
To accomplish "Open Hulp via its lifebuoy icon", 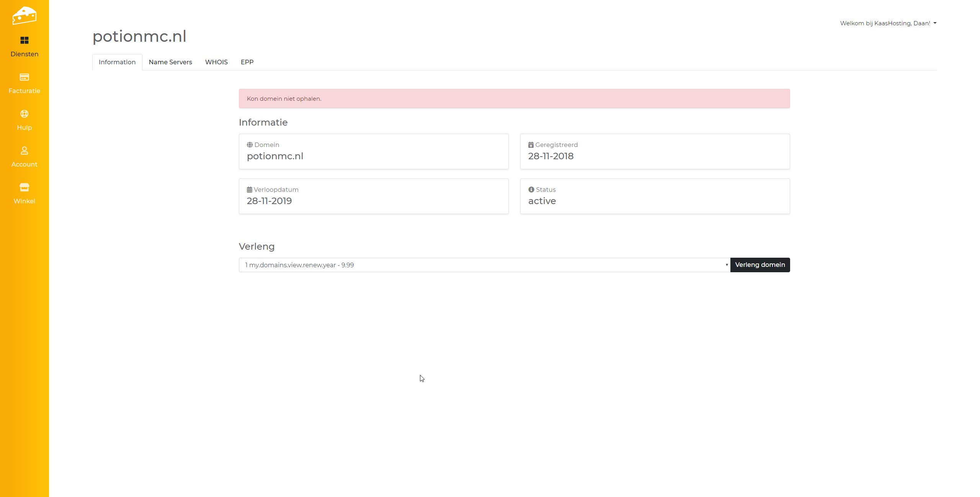I will [24, 114].
